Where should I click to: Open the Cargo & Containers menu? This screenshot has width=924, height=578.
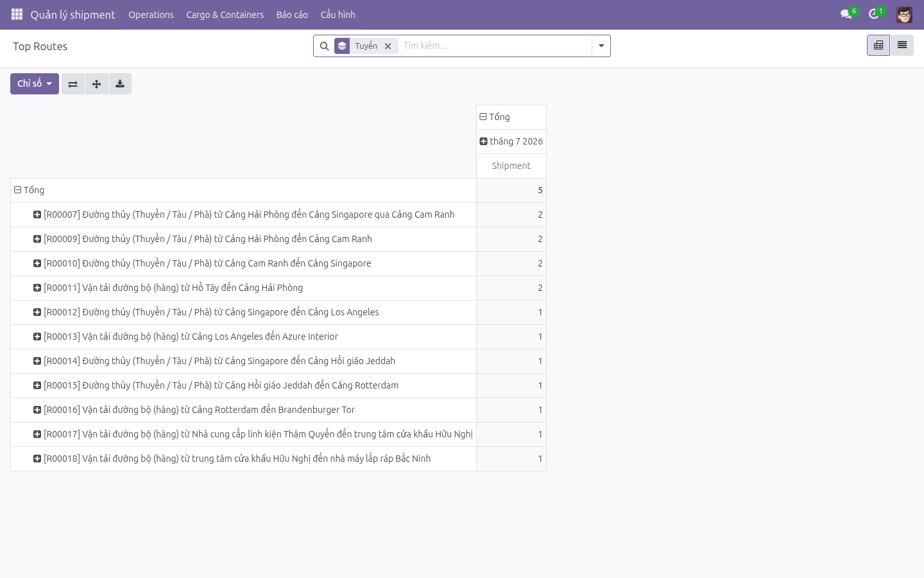pyautogui.click(x=225, y=15)
